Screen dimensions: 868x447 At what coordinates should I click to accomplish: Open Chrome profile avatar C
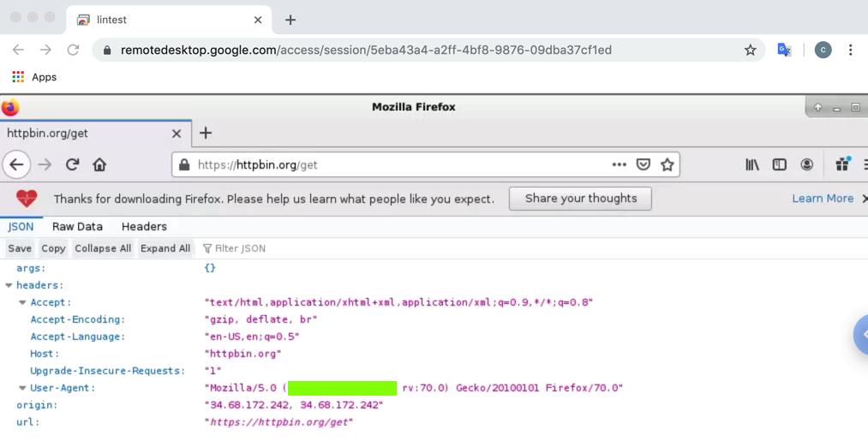(x=823, y=50)
